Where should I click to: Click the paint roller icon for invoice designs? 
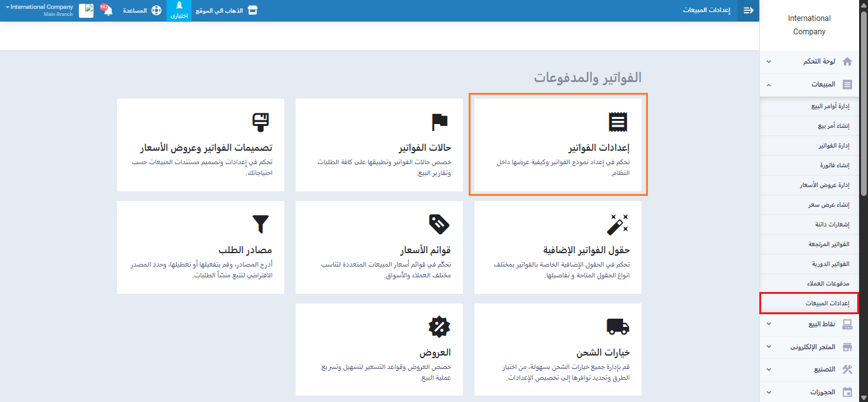[261, 121]
